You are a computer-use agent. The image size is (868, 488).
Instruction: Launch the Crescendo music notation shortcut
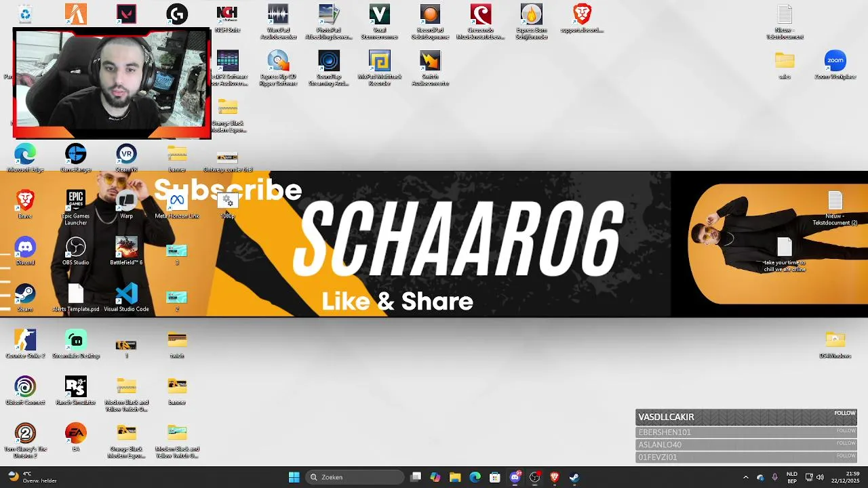[x=481, y=22]
